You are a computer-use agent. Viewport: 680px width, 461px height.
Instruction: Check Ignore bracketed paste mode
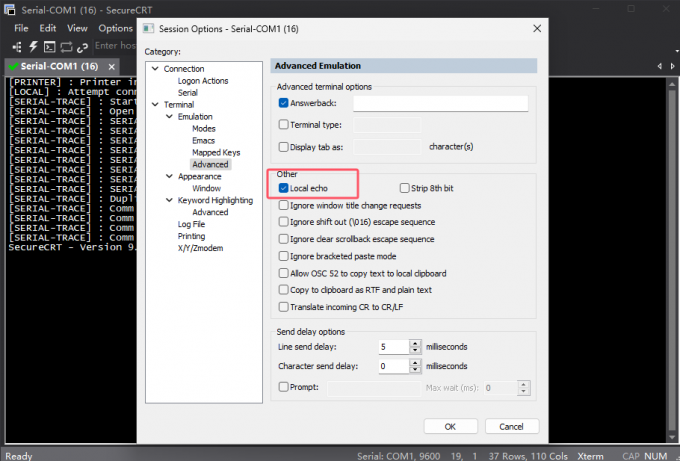tap(284, 256)
